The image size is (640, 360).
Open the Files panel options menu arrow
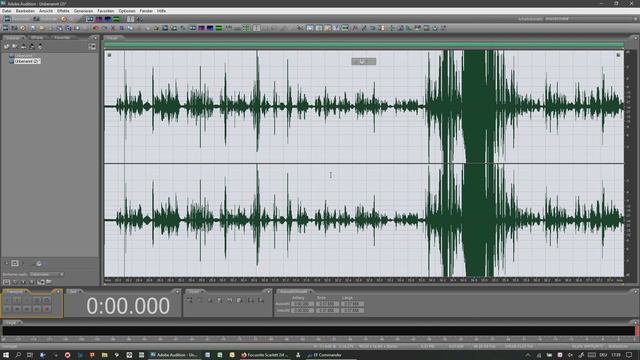[95, 38]
